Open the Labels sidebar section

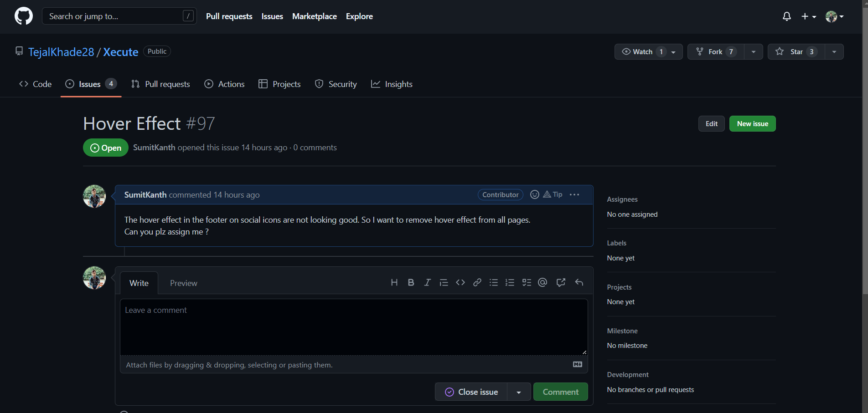click(617, 243)
